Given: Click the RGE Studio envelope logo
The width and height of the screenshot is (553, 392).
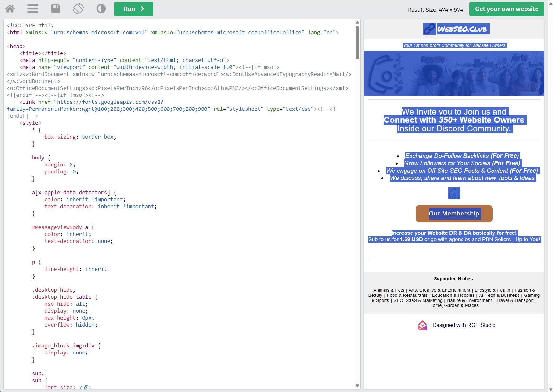Looking at the screenshot, I should click(422, 325).
